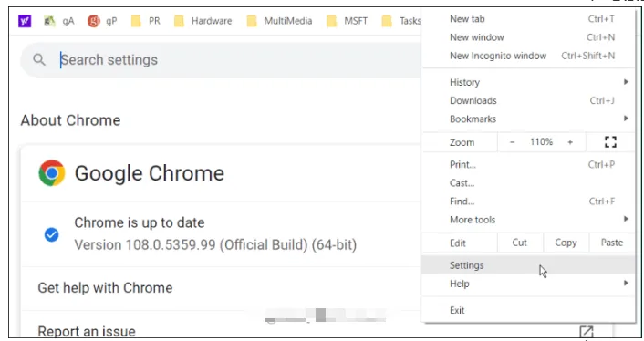Open a New Incognito window

pos(529,56)
